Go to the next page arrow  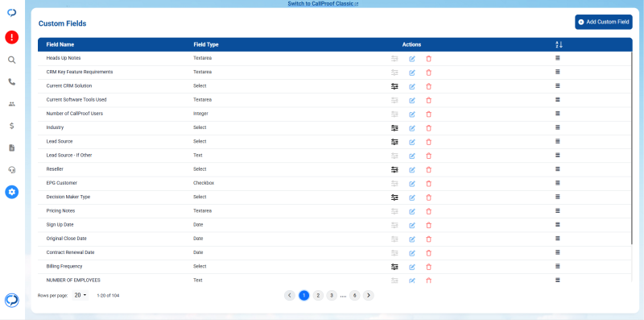point(369,295)
